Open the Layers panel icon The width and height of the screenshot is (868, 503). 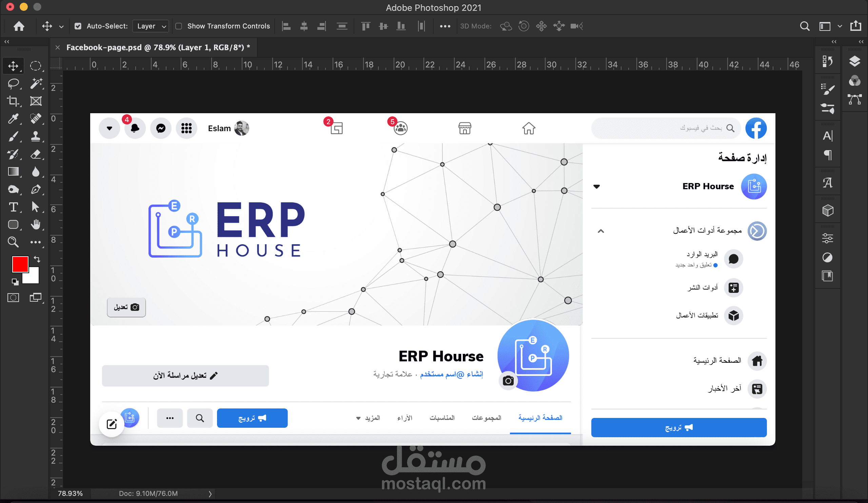(854, 61)
